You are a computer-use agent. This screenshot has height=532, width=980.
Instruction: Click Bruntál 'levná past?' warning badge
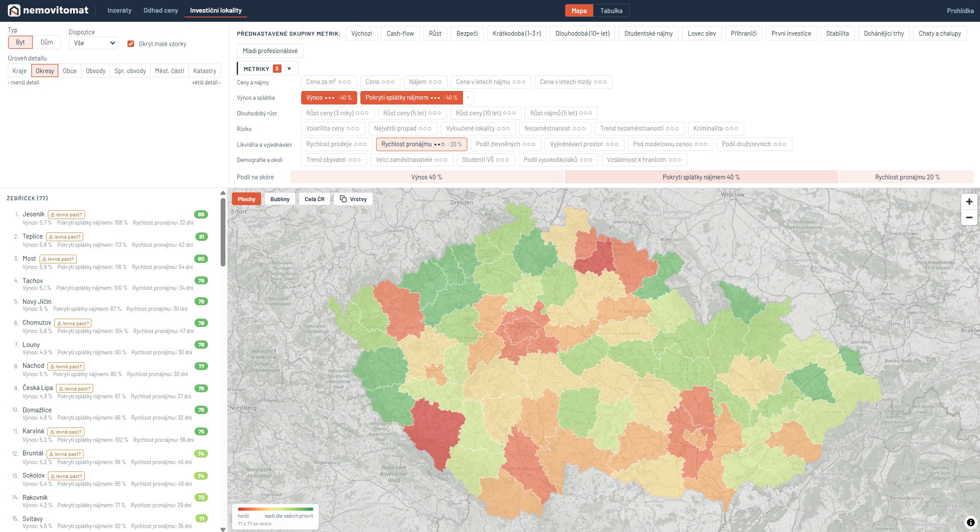click(x=65, y=454)
